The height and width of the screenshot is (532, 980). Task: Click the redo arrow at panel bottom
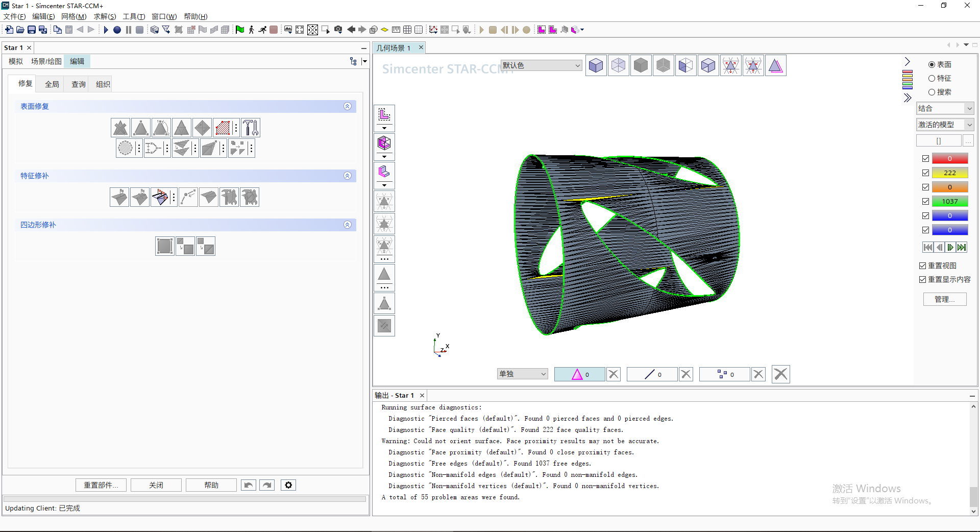(267, 485)
